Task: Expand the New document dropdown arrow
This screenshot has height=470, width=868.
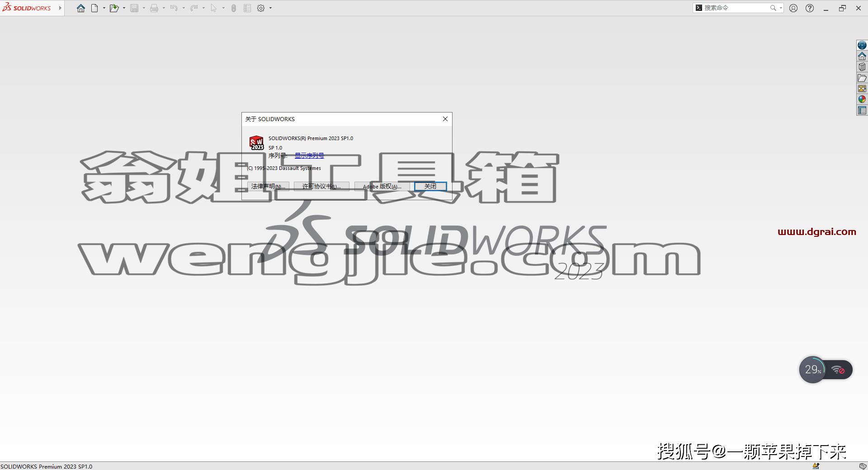Action: [x=104, y=8]
